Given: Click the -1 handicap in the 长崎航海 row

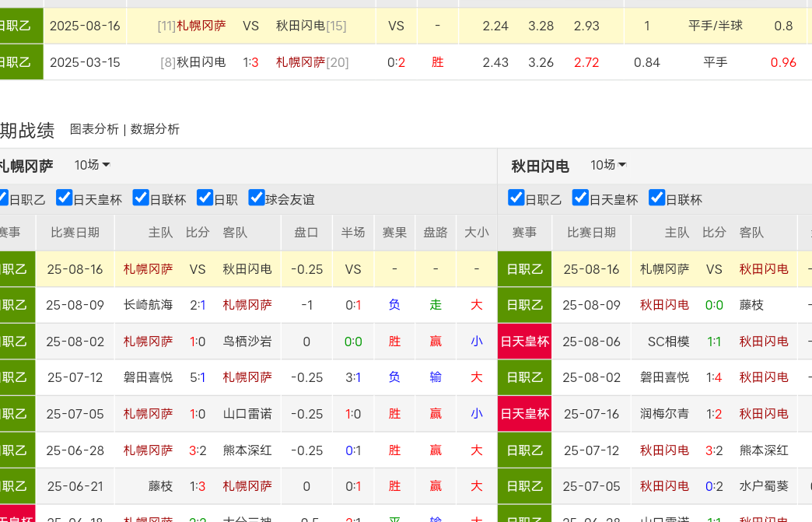Looking at the screenshot, I should click(x=306, y=305).
